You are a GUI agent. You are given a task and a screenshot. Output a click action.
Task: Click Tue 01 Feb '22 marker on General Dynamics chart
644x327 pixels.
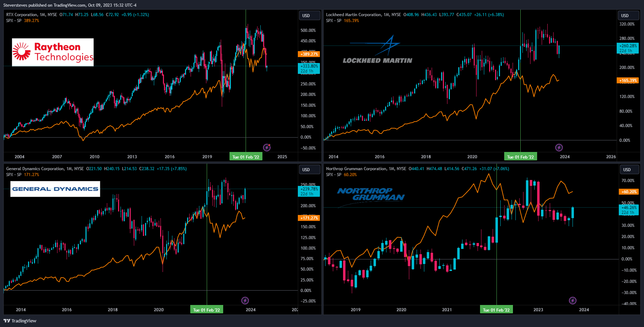207,310
